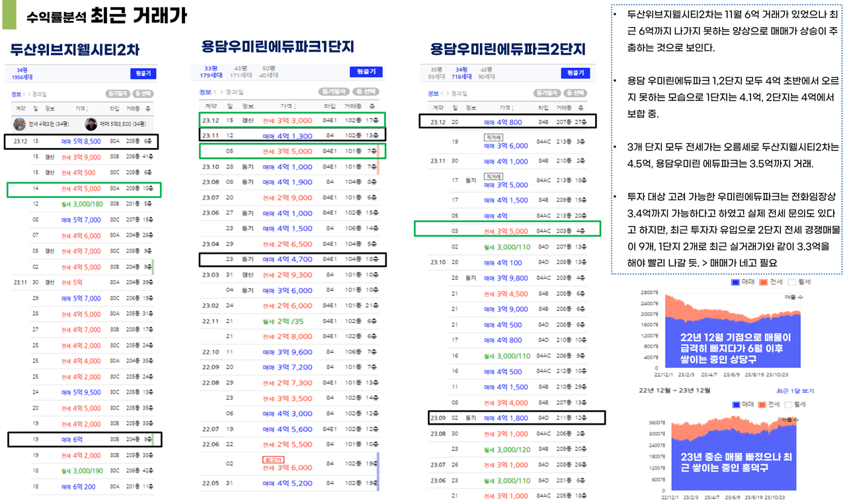Click the left avatar beside 전세 4억3천 (34평)

(19, 124)
